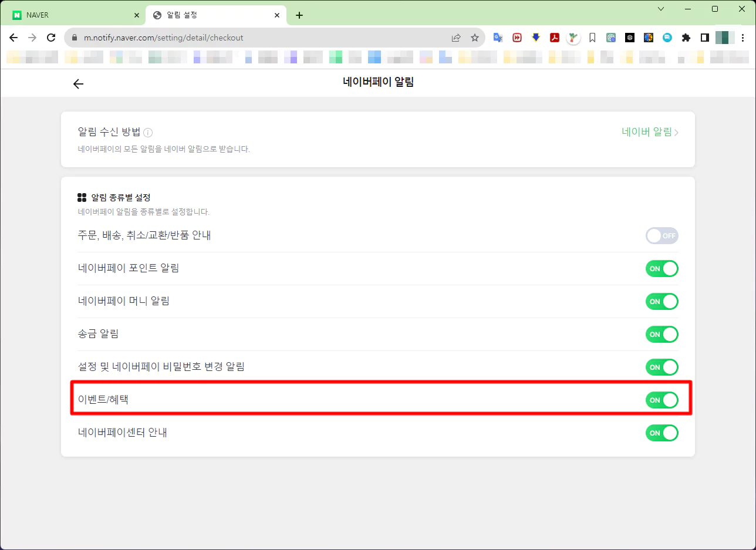
Task: Minimize the browser window
Action: (688, 9)
